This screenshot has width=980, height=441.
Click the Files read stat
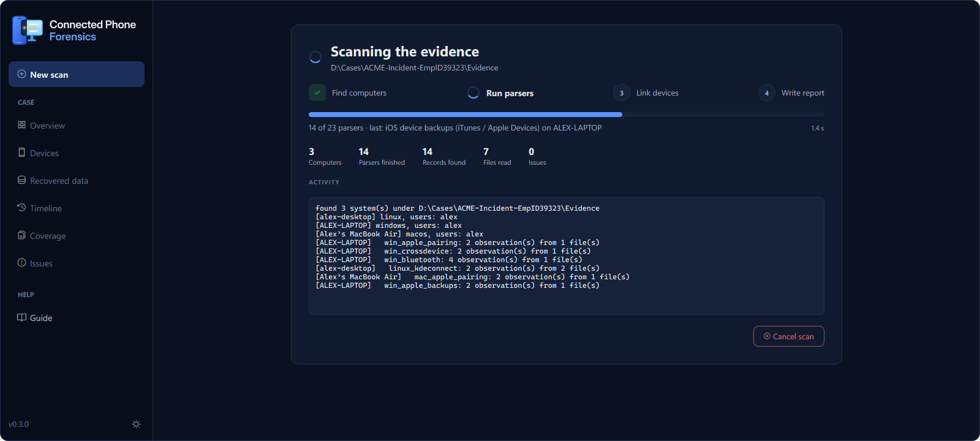click(x=497, y=156)
